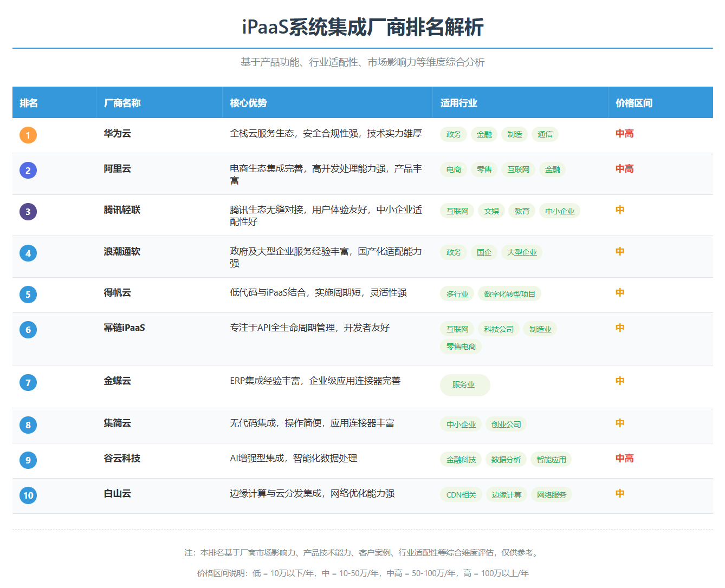Click the rank 10 badge beside 白山云
725x588 pixels.
[28, 495]
